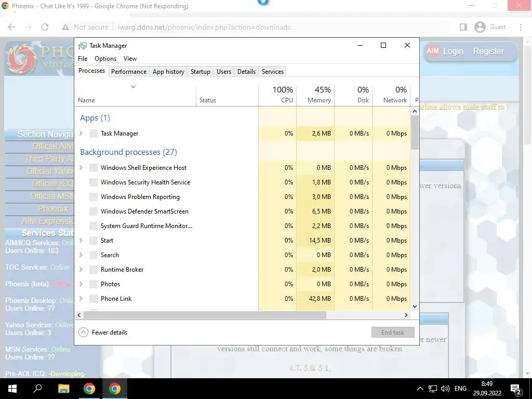
Task: Sort processes by Memory column
Action: pyautogui.click(x=315, y=95)
